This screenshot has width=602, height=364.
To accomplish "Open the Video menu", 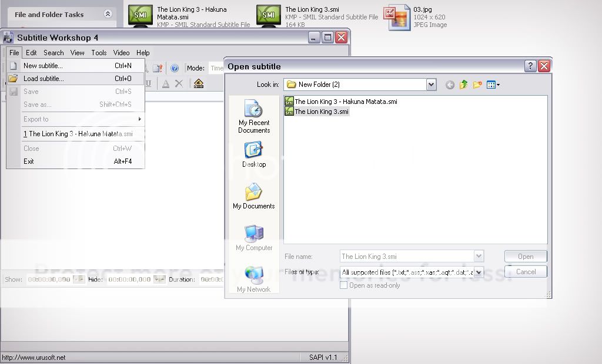I will point(121,53).
